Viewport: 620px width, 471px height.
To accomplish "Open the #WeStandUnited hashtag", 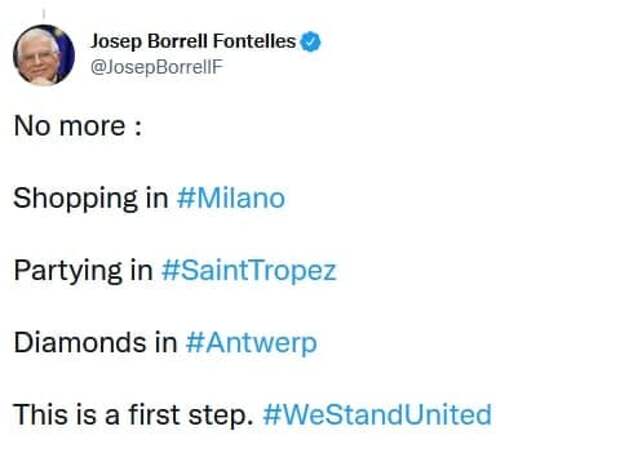I will coord(377,415).
